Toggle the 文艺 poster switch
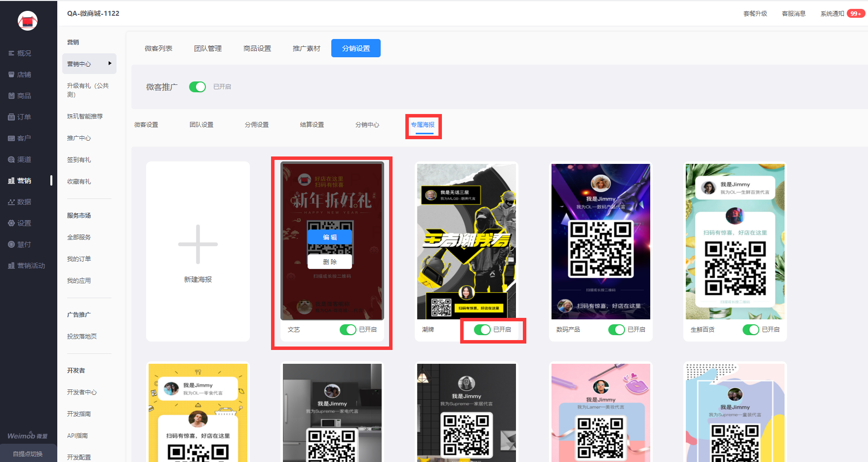The image size is (868, 462). (x=348, y=330)
